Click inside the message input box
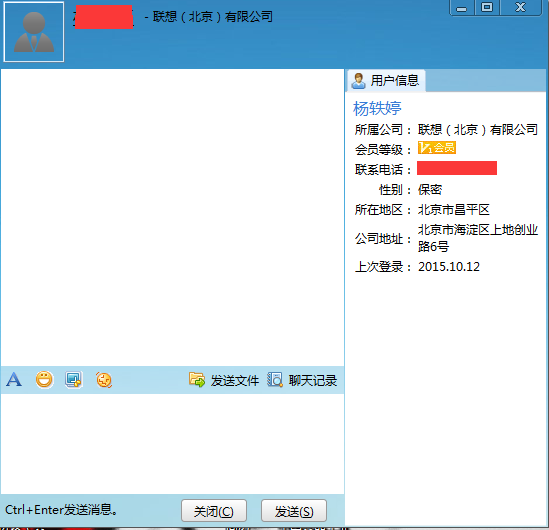The image size is (549, 530). point(172,444)
